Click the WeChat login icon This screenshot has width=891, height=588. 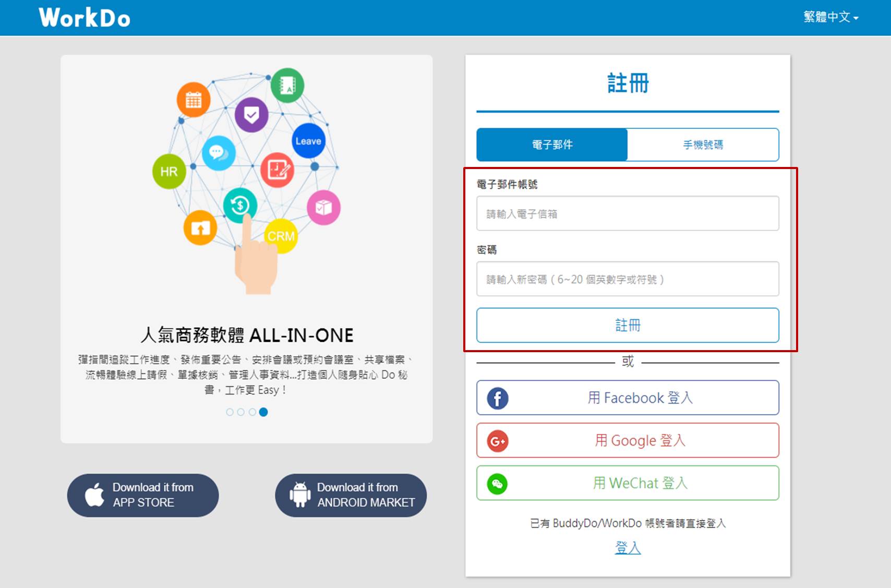click(x=497, y=483)
